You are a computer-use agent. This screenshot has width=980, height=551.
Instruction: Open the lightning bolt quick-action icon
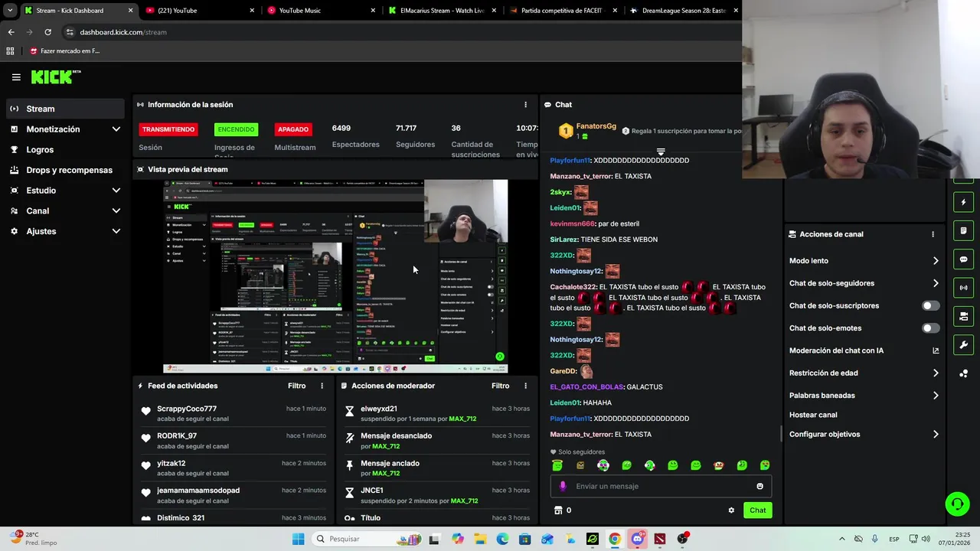point(963,203)
